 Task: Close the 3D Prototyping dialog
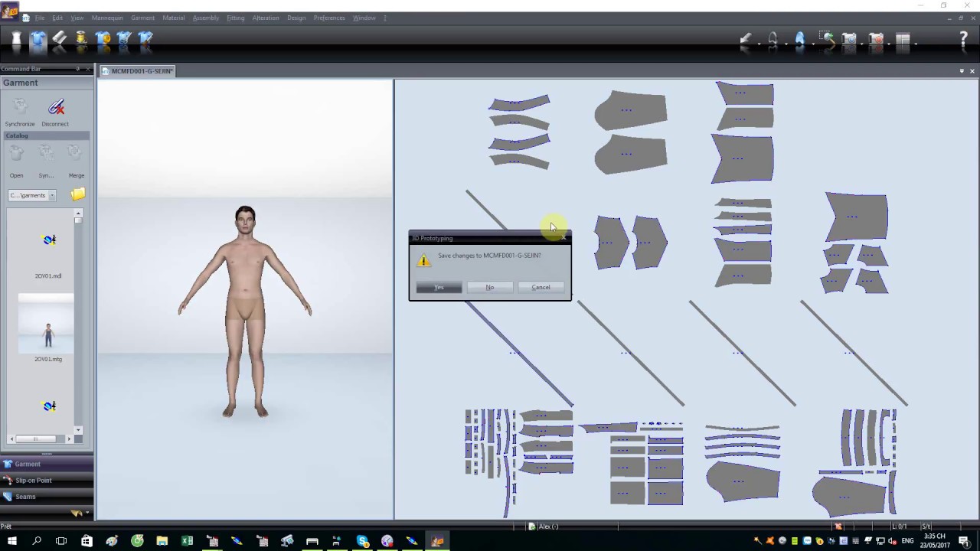pos(565,238)
